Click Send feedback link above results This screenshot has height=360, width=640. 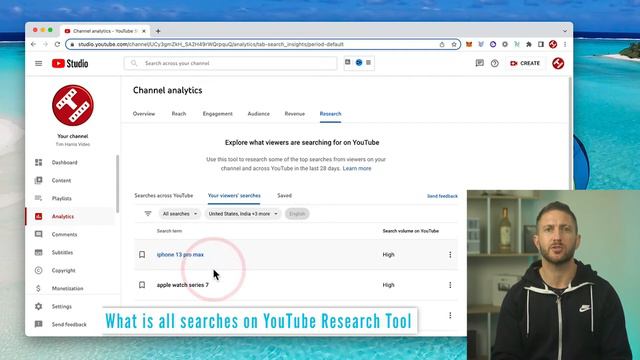tap(442, 196)
